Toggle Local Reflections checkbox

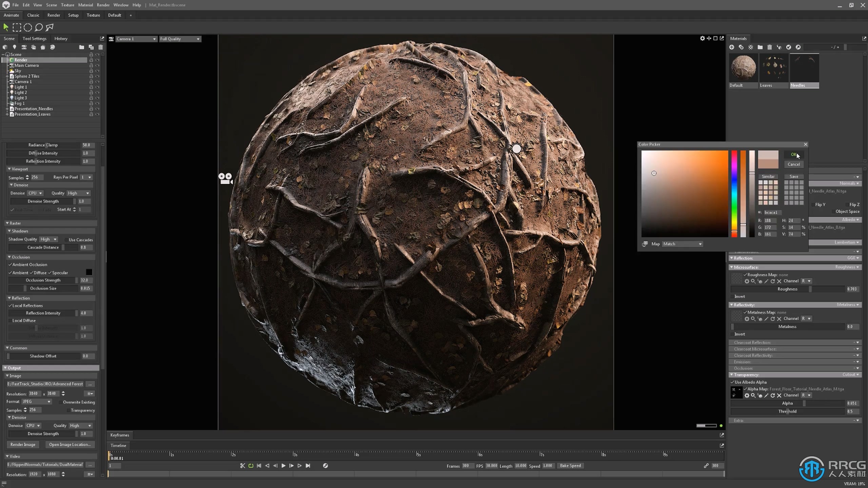[x=10, y=306]
